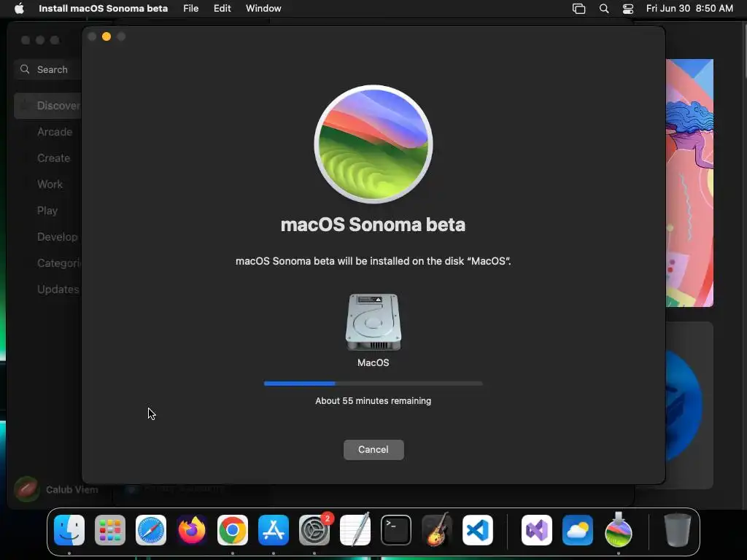Click the installation progress bar
Image resolution: width=747 pixels, height=560 pixels.
(x=373, y=384)
